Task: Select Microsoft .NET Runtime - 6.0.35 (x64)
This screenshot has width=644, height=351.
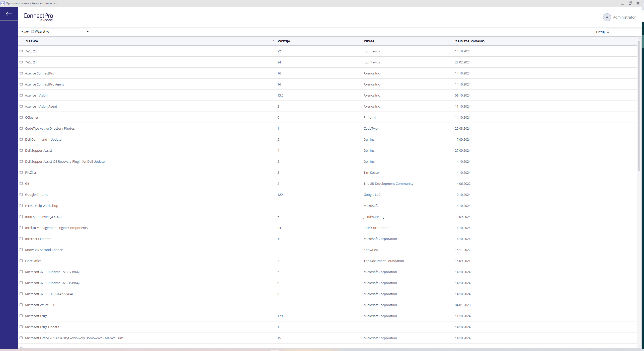Action: click(x=328, y=283)
